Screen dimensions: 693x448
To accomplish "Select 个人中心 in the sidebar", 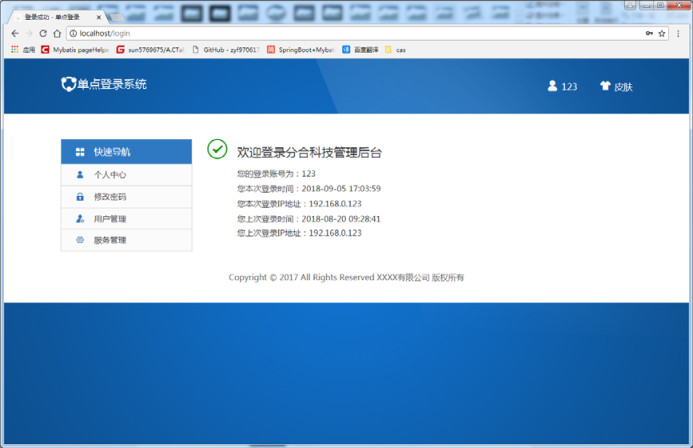I will pos(126,175).
